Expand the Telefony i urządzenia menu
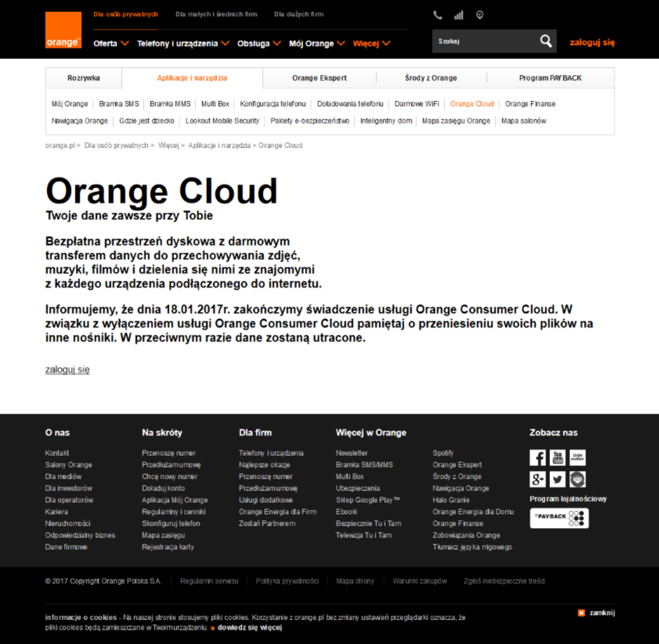659x644 pixels. [x=183, y=43]
